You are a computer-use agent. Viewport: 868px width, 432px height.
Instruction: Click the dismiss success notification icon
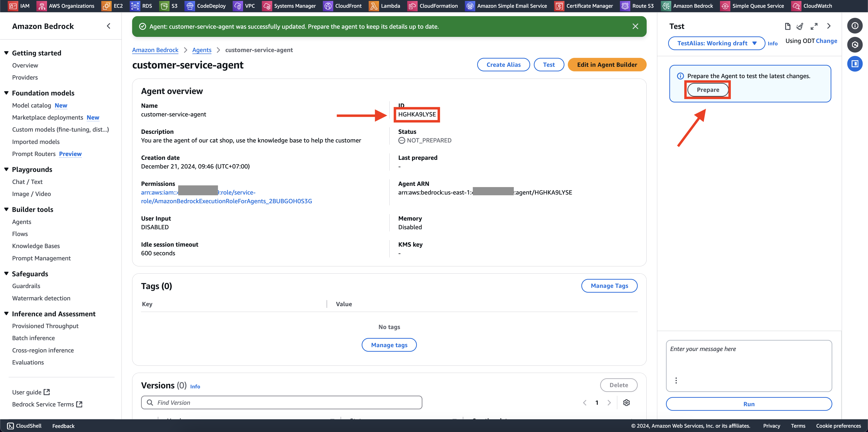(636, 26)
